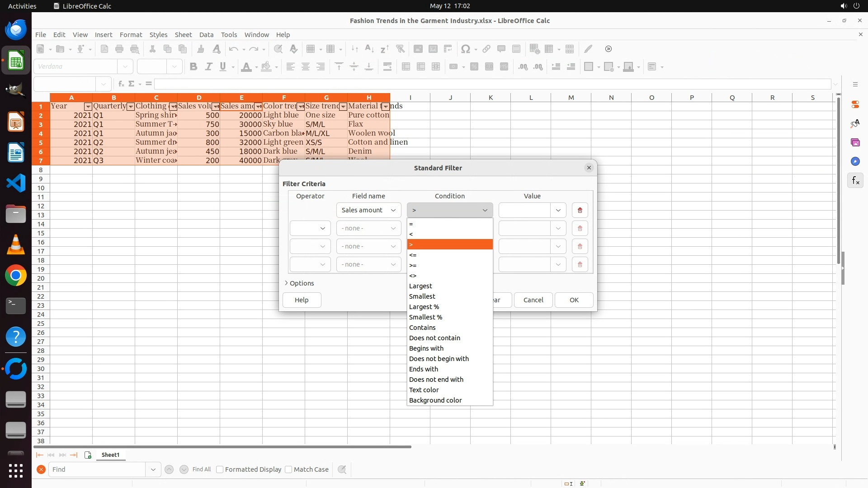The width and height of the screenshot is (868, 488).
Task: Click the OK button
Action: [574, 300]
